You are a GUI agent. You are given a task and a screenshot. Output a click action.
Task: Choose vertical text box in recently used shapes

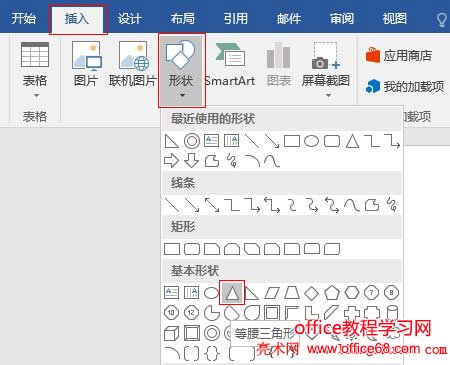pos(232,141)
